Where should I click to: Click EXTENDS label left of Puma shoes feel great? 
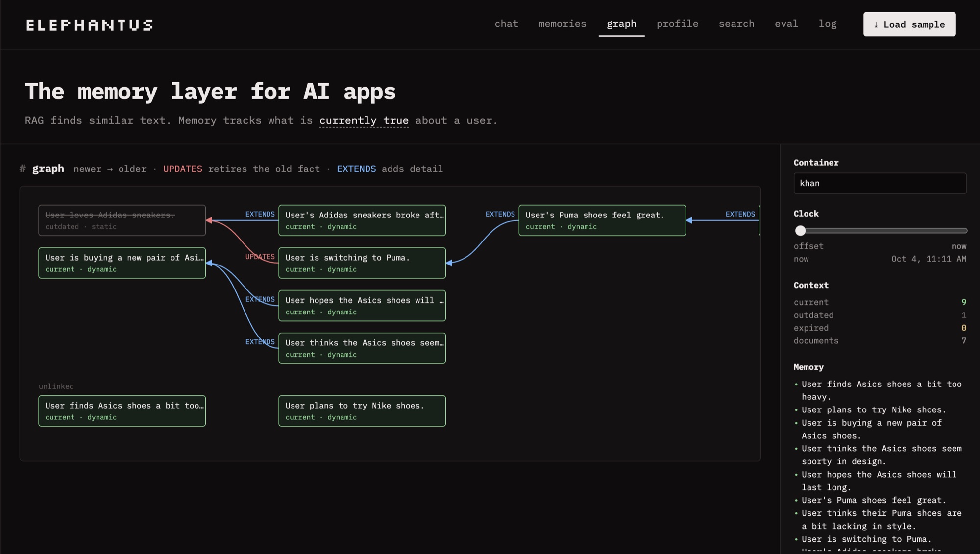pos(500,214)
